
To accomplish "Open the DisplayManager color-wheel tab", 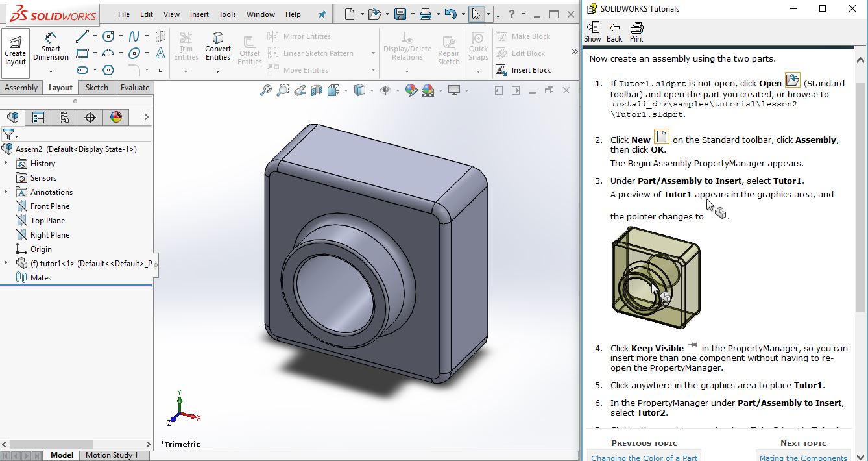I will pyautogui.click(x=116, y=118).
